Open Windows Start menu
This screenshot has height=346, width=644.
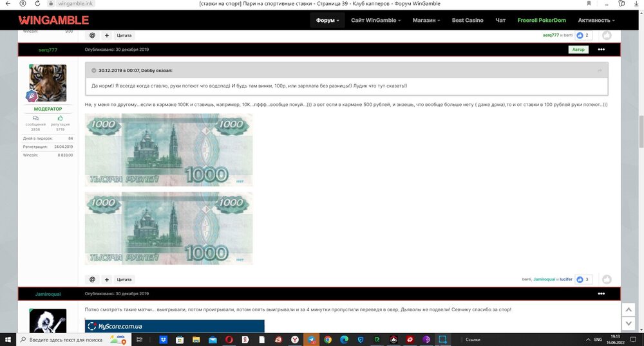click(x=8, y=340)
